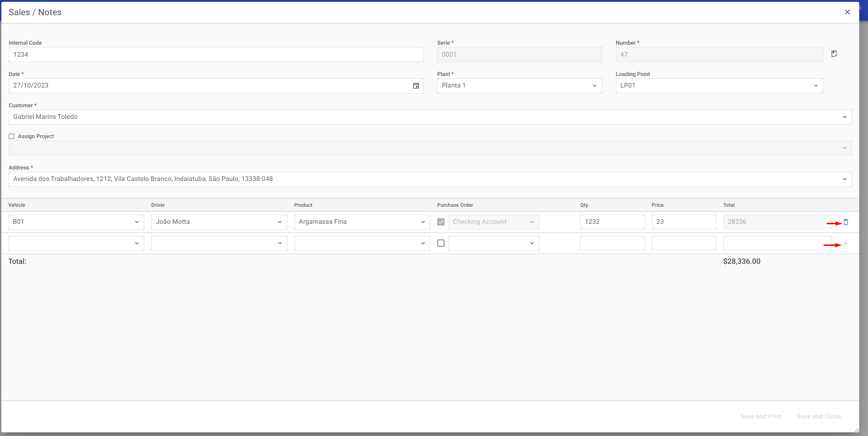Enable the Assign Project checkbox

click(12, 136)
